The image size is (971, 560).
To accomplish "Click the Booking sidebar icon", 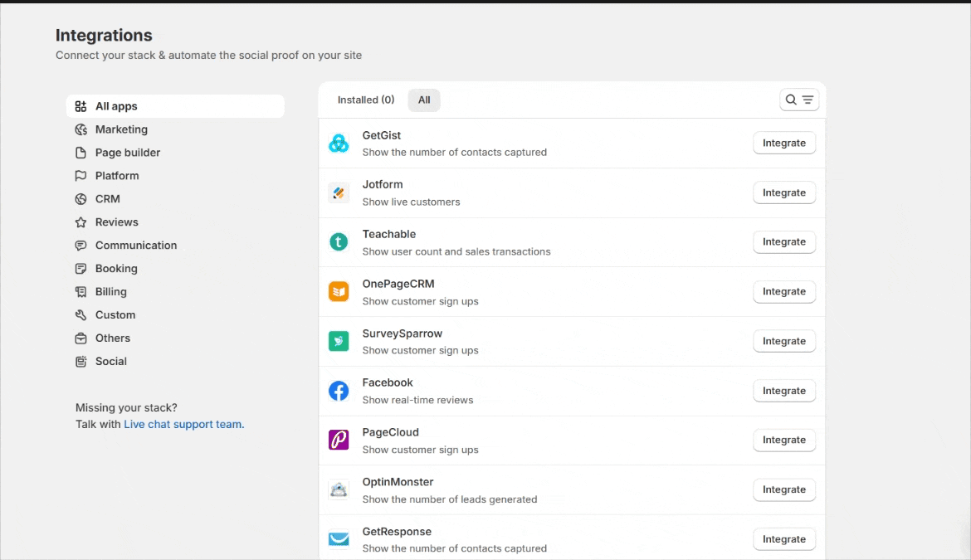I will [81, 269].
